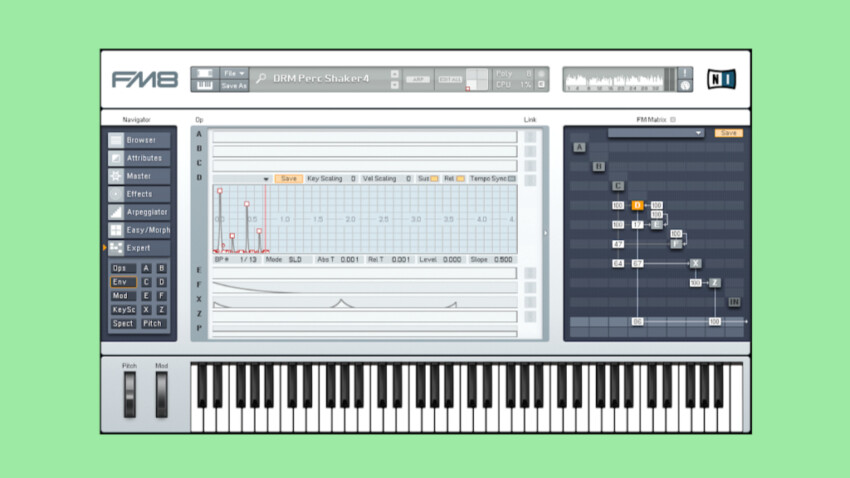The height and width of the screenshot is (478, 850).
Task: Click the exclamation panic button
Action: pos(685,73)
